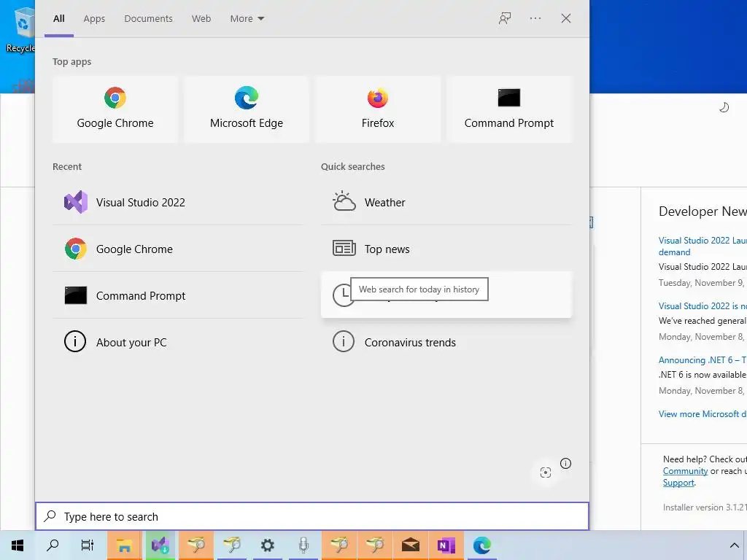747x560 pixels.
Task: Open About your PC from Recent
Action: tap(178, 343)
